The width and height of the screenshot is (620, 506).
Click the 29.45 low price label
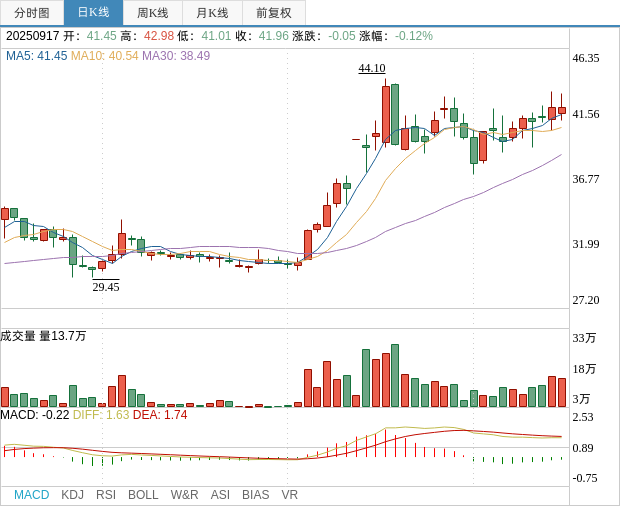pyautogui.click(x=106, y=287)
